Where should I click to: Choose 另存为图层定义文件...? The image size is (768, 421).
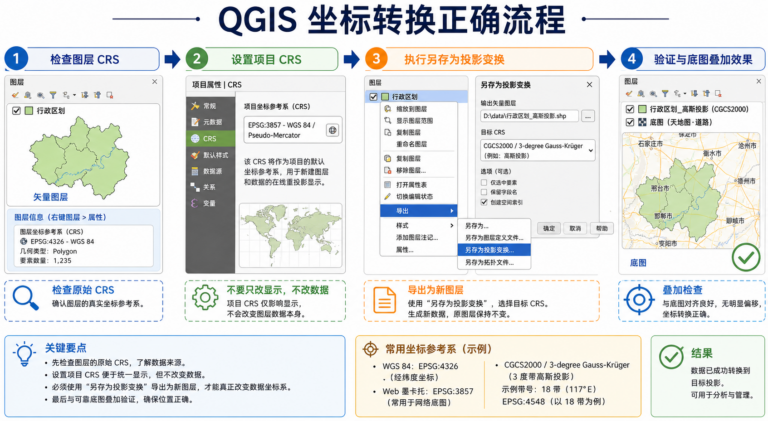(494, 237)
